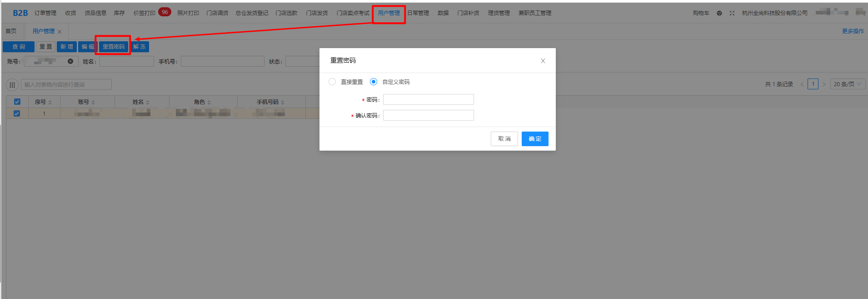
Task: Open the 更多操作 menu
Action: (x=853, y=31)
